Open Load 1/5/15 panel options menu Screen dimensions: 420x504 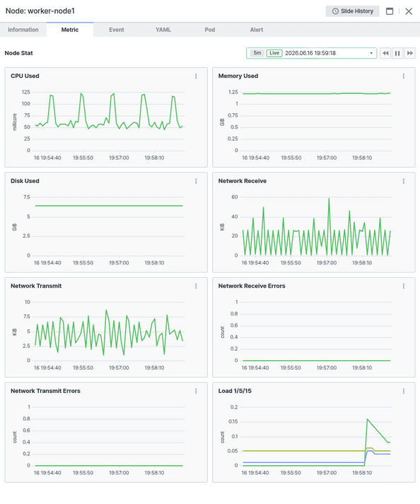[x=404, y=391]
